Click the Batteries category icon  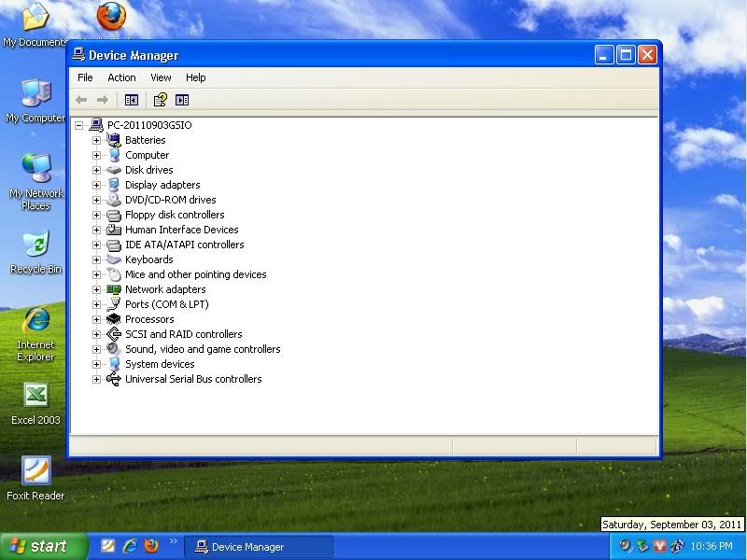point(114,140)
